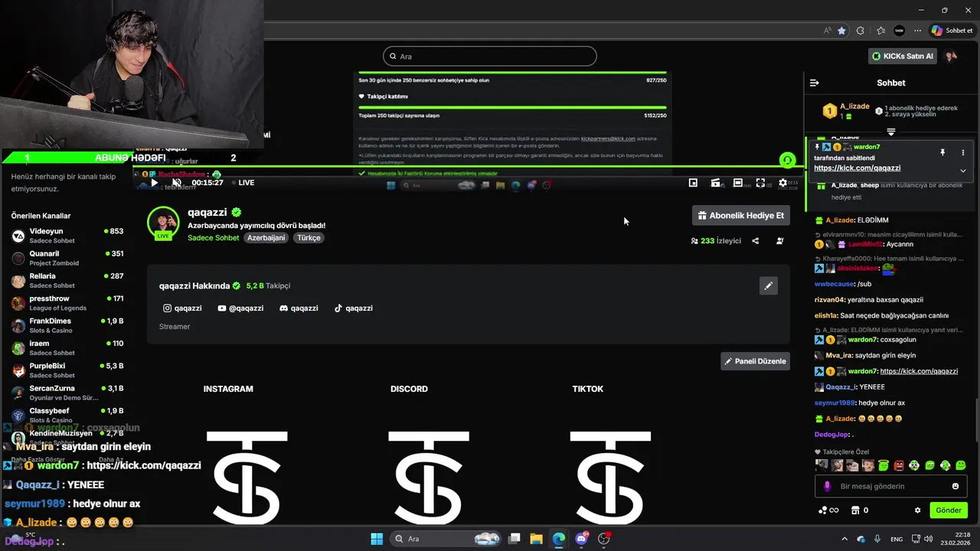
Task: Open the chat shop icon
Action: click(854, 510)
